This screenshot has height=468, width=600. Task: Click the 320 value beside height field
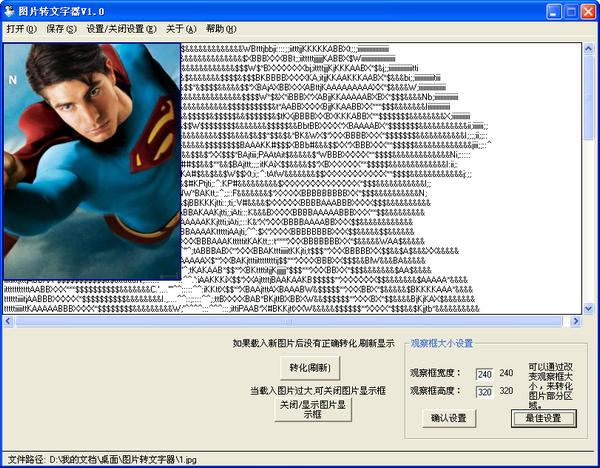(506, 391)
